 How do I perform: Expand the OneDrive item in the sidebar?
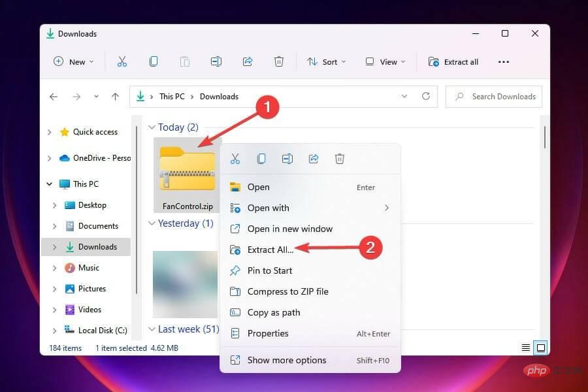point(47,157)
